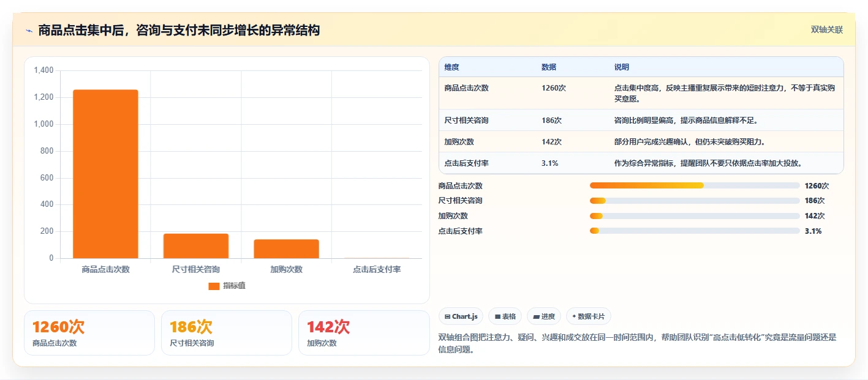Viewport: 868px width, 380px height.
Task: Click the 商品点击次数 x-axis label
Action: coord(105,269)
